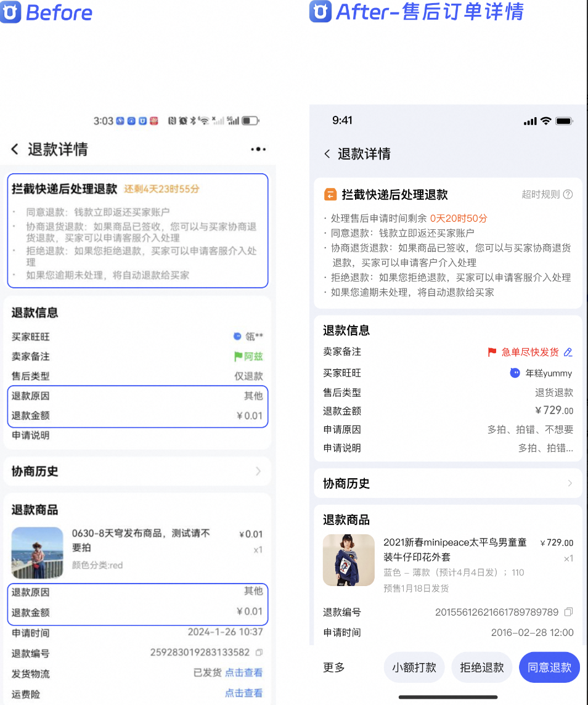
Task: Click the logo beside After-售后订单详情 title
Action: click(x=321, y=11)
